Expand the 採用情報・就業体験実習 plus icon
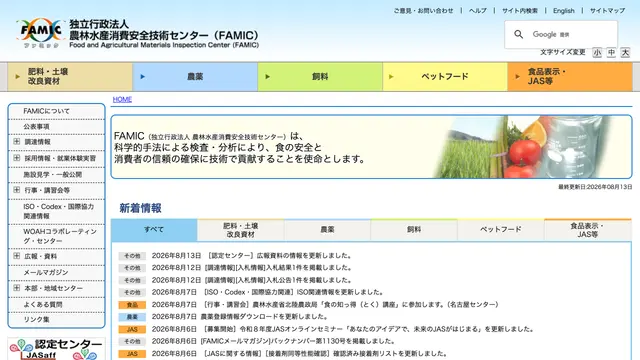 tap(17, 158)
